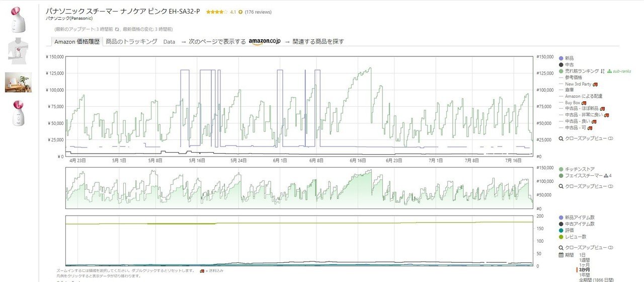The image size is (644, 282).
Task: Toggle the レビュー数 series
Action: (572, 237)
